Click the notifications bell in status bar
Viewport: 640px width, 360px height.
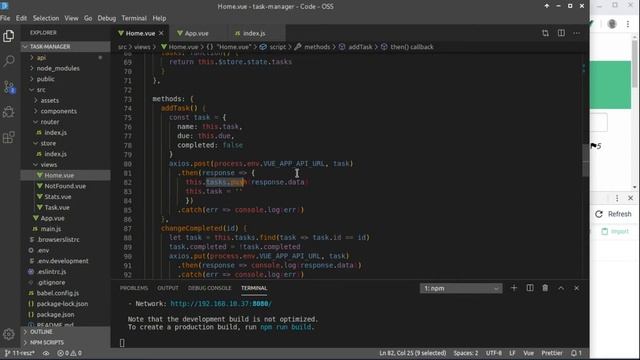pos(576,353)
